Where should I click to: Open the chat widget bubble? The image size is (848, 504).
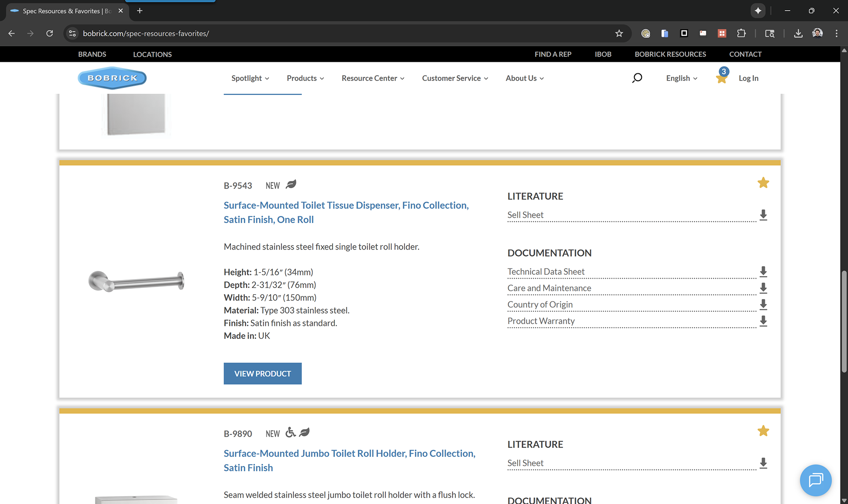[x=815, y=480]
